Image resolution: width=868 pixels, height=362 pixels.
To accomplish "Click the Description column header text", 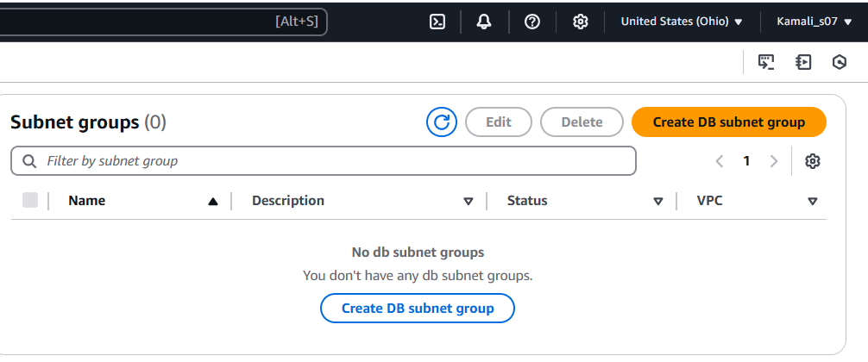I will [288, 201].
